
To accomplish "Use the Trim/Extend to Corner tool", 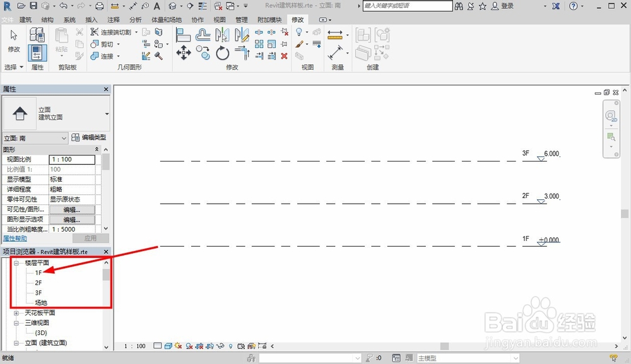I will [x=242, y=53].
